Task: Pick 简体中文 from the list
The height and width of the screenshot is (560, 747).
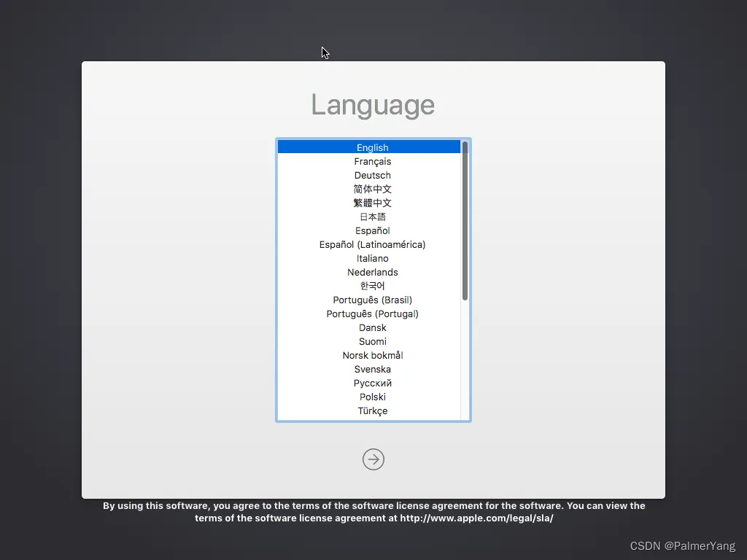Action: point(372,190)
